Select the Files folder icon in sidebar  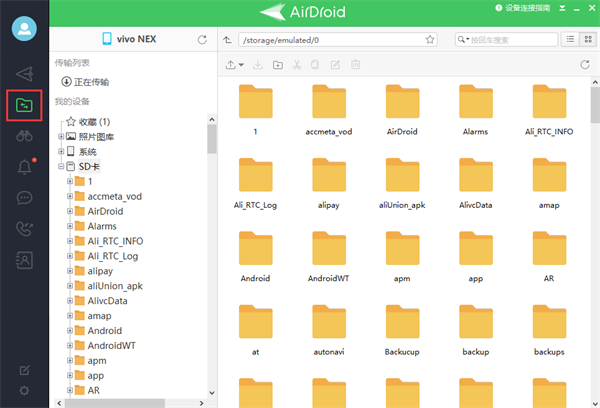click(x=24, y=105)
